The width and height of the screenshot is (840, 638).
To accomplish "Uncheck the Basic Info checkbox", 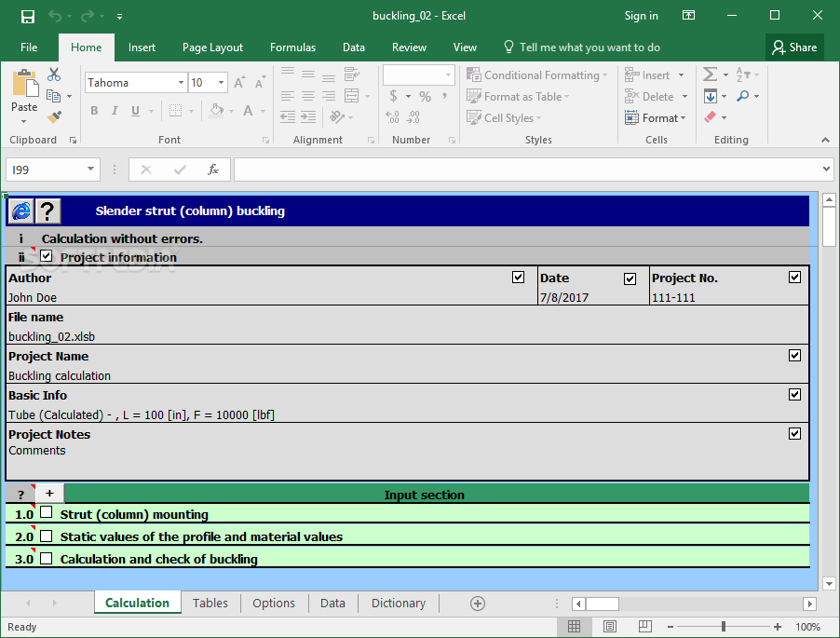I will (x=795, y=394).
